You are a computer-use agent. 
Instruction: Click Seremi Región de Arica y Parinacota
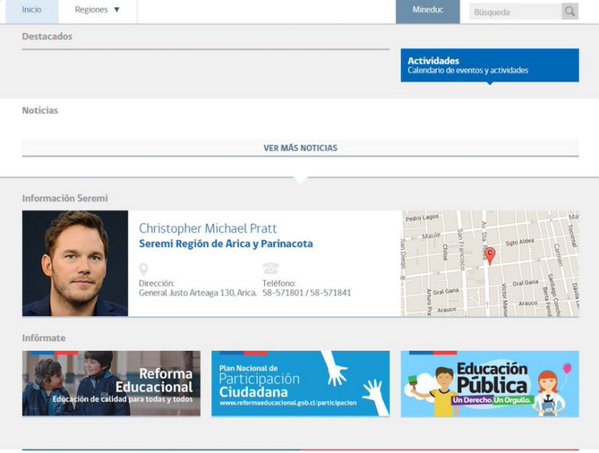click(x=226, y=244)
